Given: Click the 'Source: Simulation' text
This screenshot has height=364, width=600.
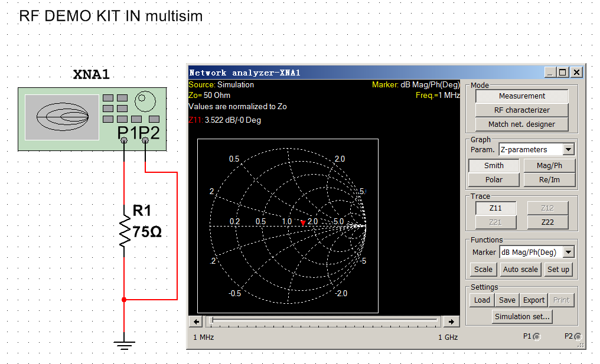Looking at the screenshot, I should (x=221, y=84).
